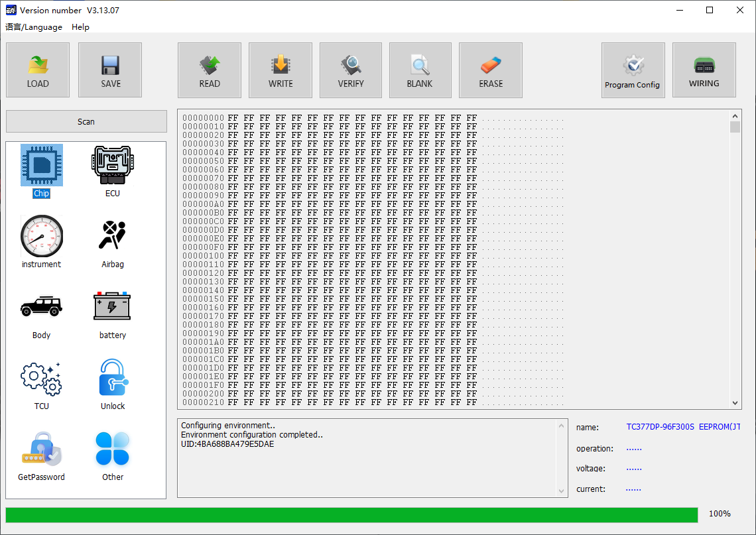The image size is (756, 535).
Task: Open Program Config settings
Action: (633, 70)
